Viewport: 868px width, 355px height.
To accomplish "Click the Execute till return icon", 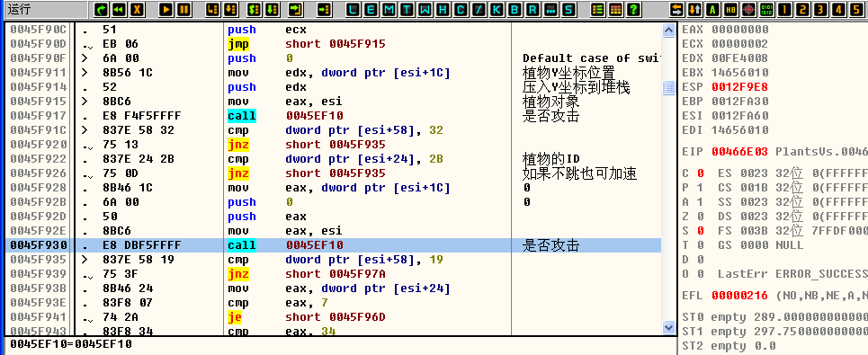I will tap(296, 9).
